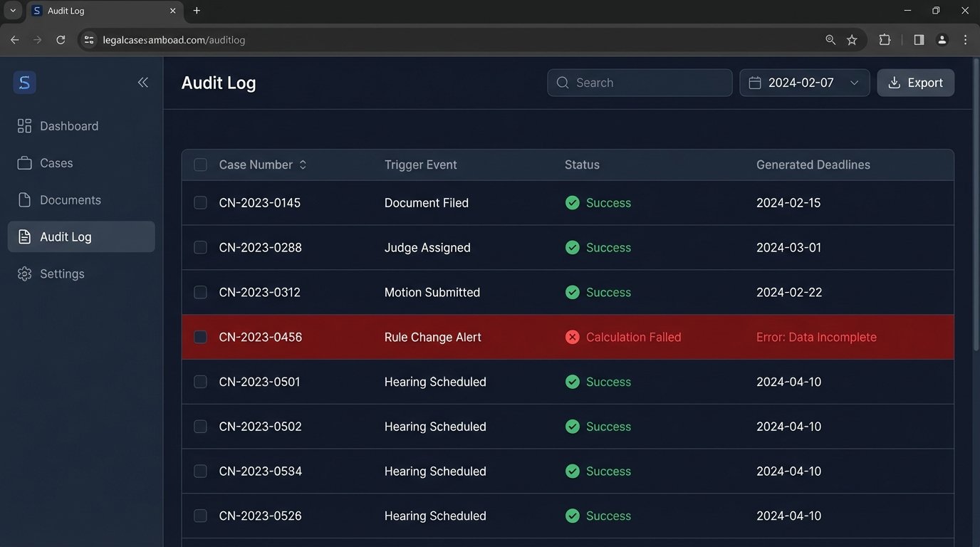The height and width of the screenshot is (547, 980).
Task: Check the checkbox for case CN-2023-0456
Action: pyautogui.click(x=200, y=337)
